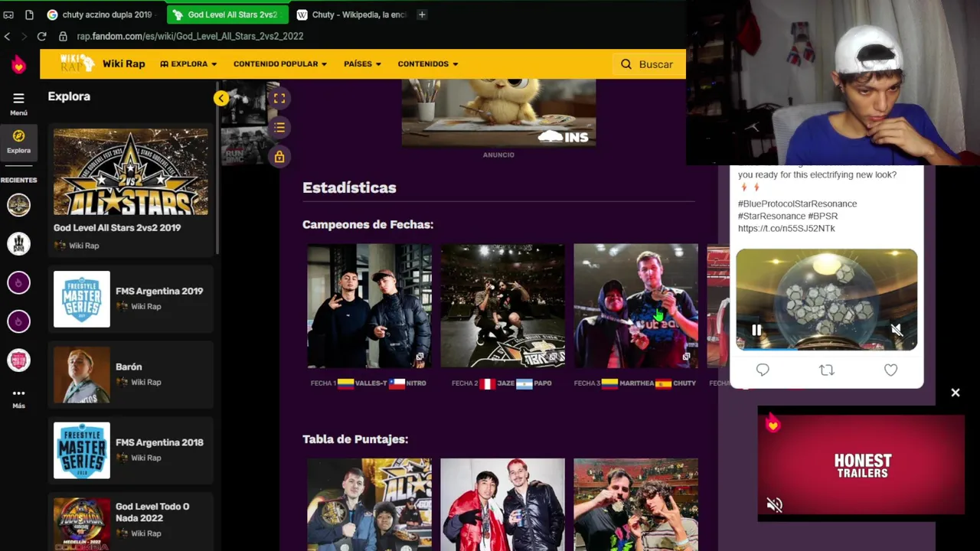Select the God Level All Stars 2vs2 tab
Image resolution: width=980 pixels, height=551 pixels.
pos(226,15)
